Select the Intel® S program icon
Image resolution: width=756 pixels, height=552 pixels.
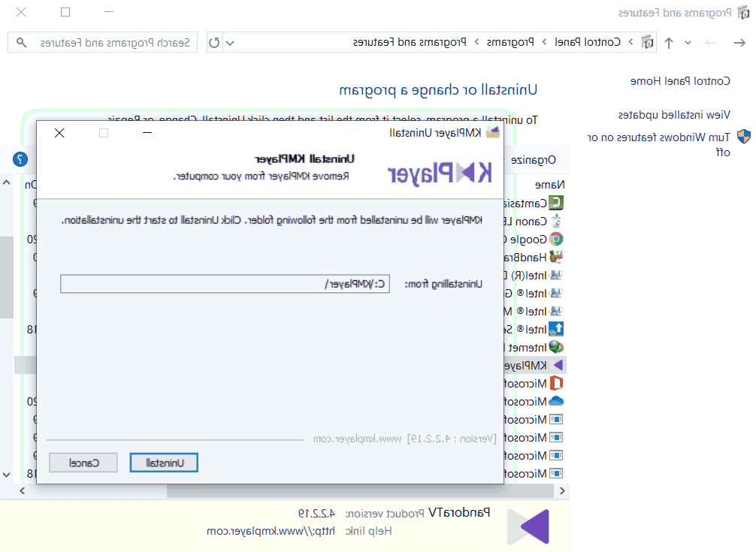click(x=556, y=329)
